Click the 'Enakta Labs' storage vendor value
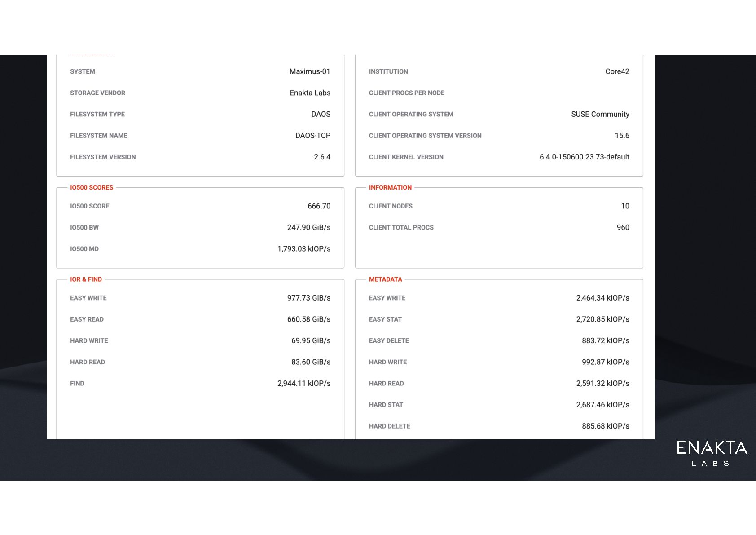This screenshot has height=535, width=756. (310, 93)
